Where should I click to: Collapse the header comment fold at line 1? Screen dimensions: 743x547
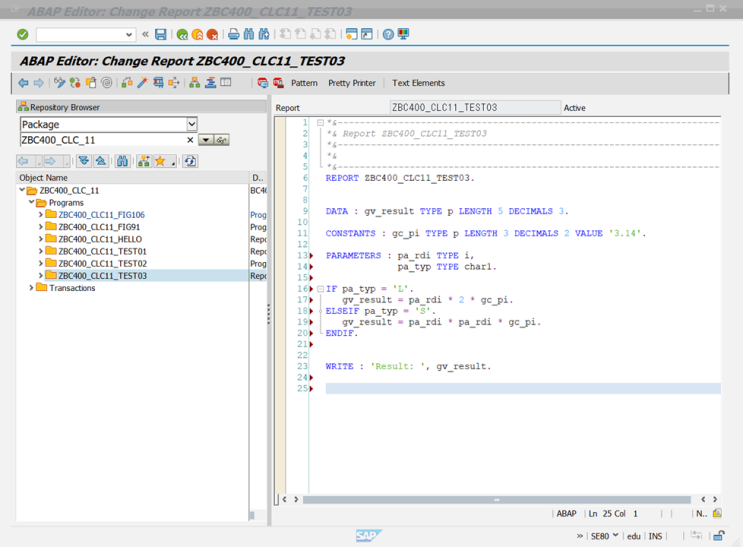tap(320, 122)
